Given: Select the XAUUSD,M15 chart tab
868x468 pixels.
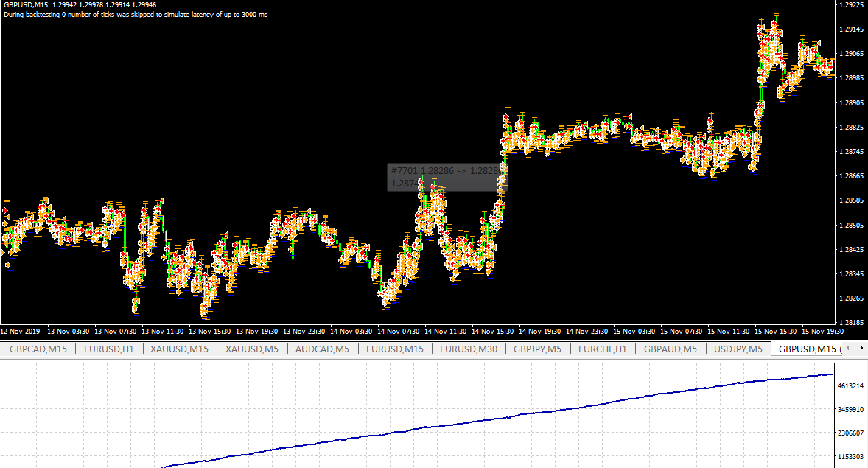Looking at the screenshot, I should (x=179, y=349).
